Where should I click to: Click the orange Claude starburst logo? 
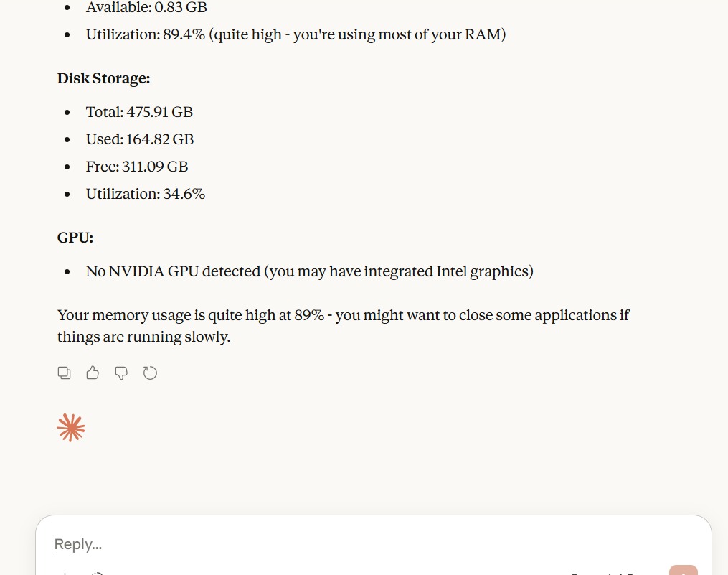point(71,428)
